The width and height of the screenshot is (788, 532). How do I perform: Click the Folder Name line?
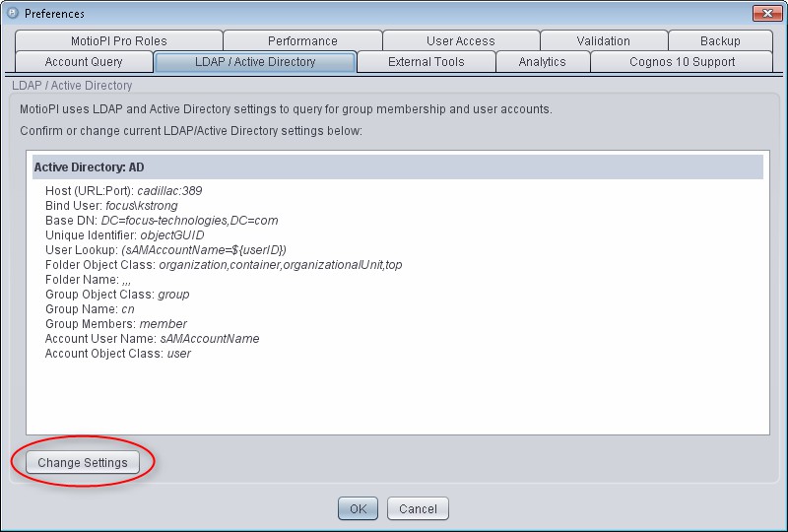click(88, 280)
